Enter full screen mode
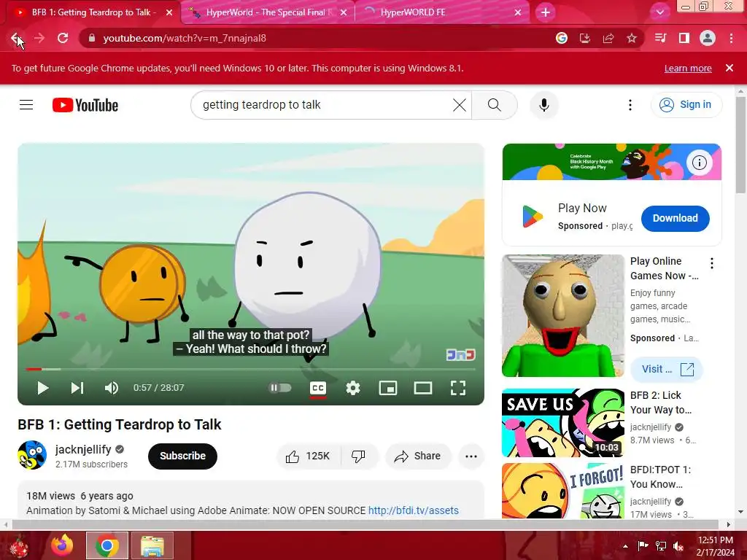The image size is (747, 560). [x=458, y=388]
